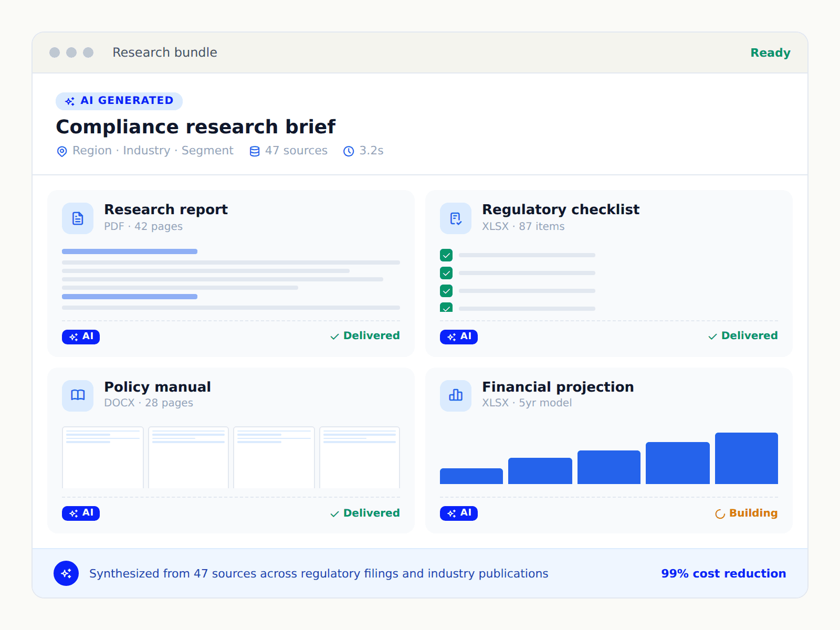Screen dimensions: 840x630
Task: Click the Policy manual title
Action: (157, 387)
